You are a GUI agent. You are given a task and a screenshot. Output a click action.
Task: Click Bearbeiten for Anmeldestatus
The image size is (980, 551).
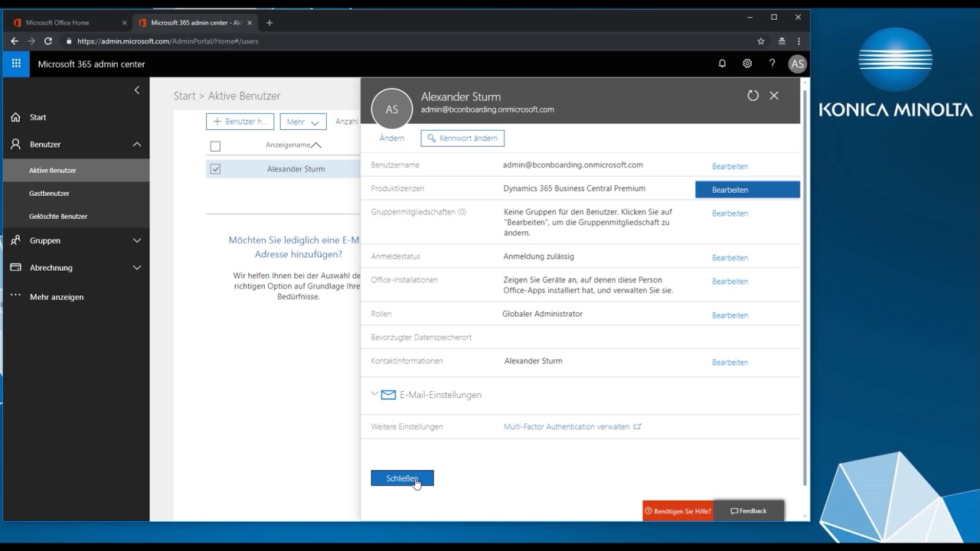point(730,258)
